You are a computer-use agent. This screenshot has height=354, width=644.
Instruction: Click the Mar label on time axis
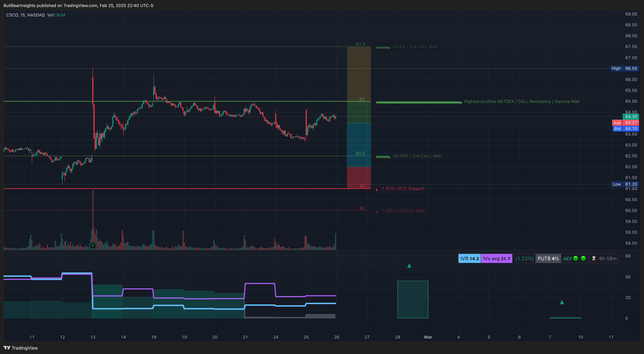pyautogui.click(x=428, y=337)
